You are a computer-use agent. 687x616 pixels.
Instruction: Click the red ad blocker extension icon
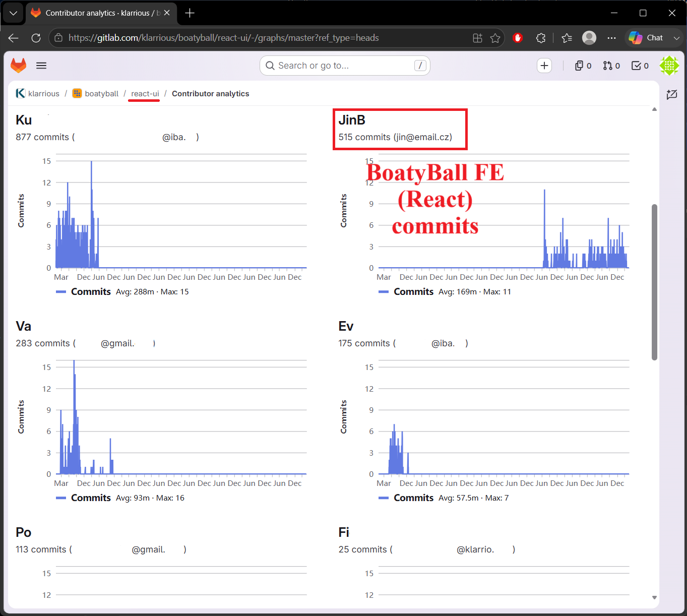[518, 38]
